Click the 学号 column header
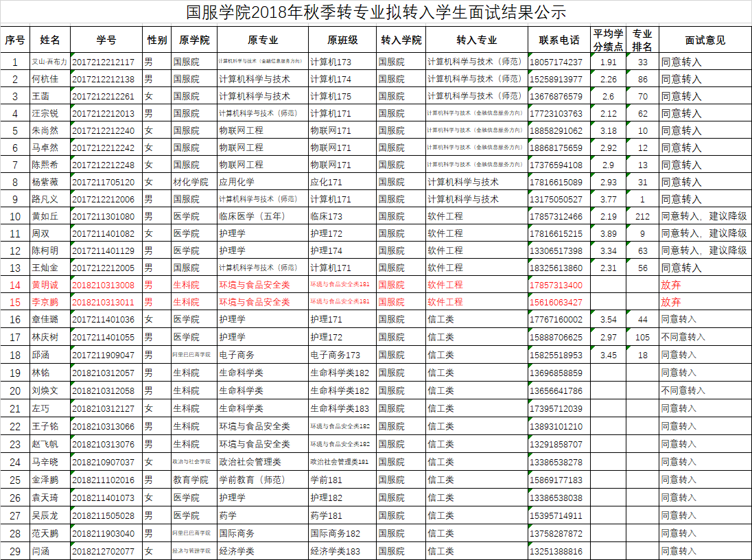 tap(106, 40)
